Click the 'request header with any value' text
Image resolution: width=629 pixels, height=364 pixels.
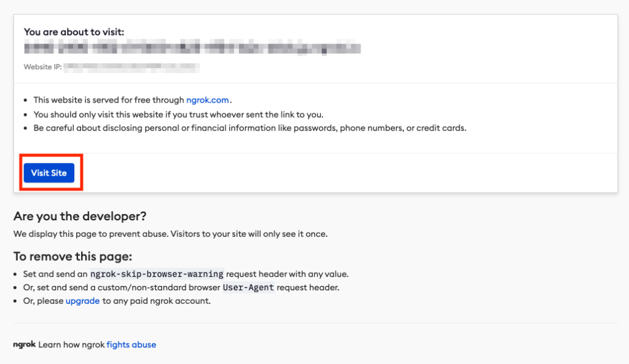click(x=287, y=274)
